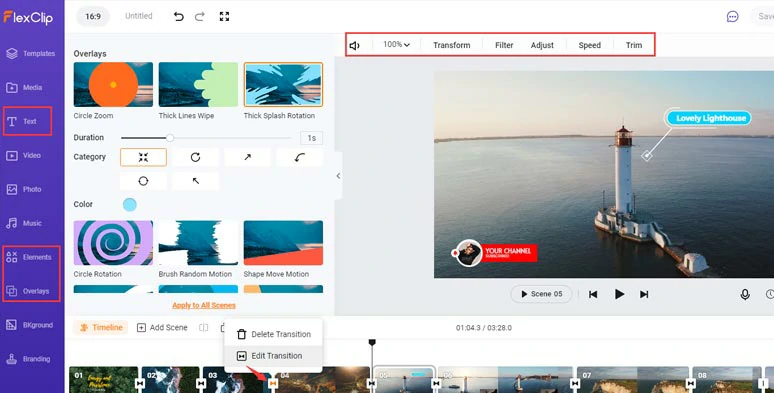Mute the video volume speaker icon
Viewport: 774px width, 393px height.
click(x=354, y=45)
